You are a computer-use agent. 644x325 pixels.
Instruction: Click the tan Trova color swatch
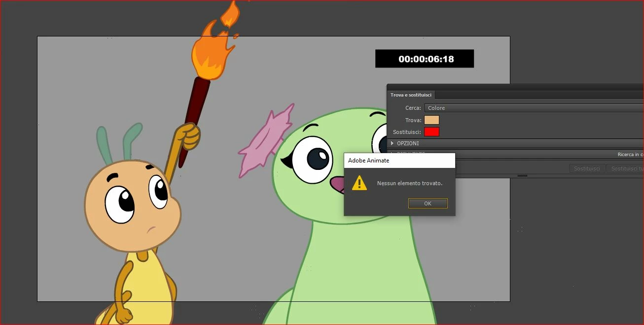point(431,120)
